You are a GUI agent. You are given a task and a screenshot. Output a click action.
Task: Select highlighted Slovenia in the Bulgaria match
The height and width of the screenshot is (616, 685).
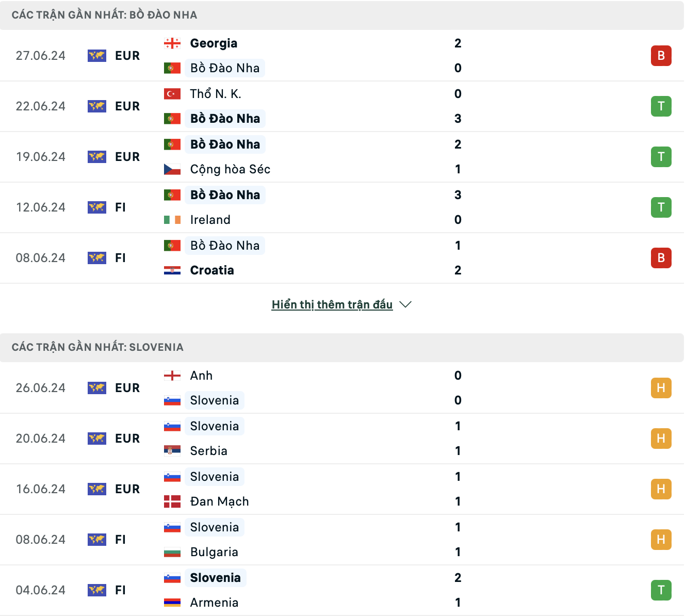215,527
